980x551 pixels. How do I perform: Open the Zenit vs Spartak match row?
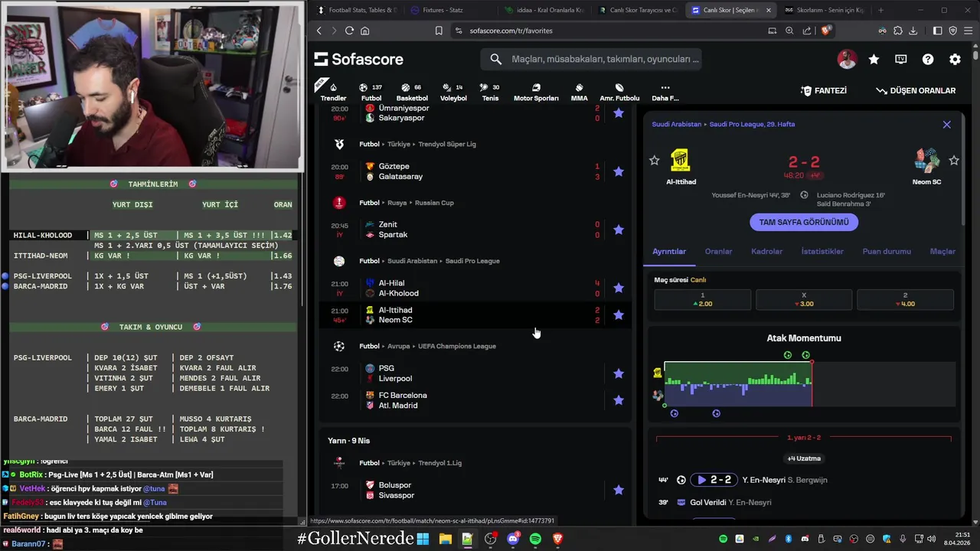coord(475,230)
